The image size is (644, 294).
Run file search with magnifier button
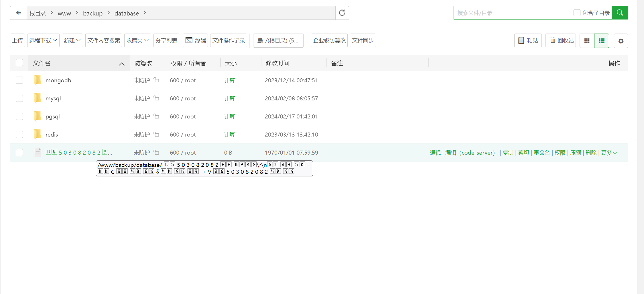coord(620,13)
